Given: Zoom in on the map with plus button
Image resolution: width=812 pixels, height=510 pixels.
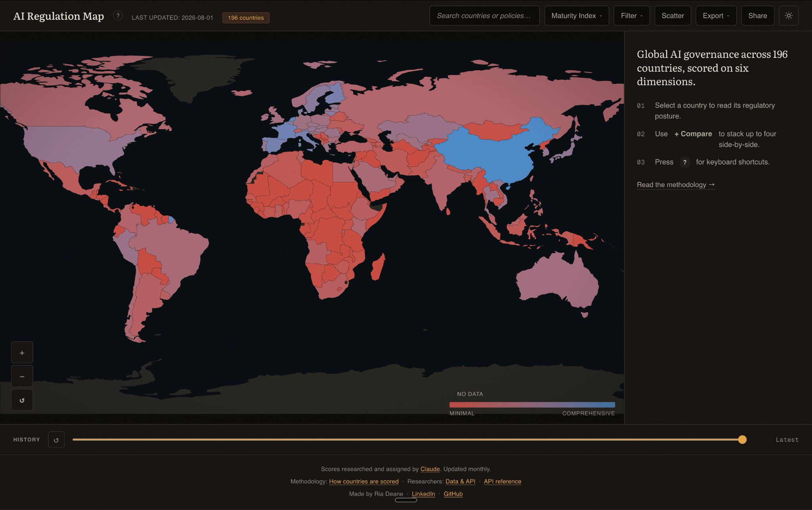Looking at the screenshot, I should [x=22, y=353].
